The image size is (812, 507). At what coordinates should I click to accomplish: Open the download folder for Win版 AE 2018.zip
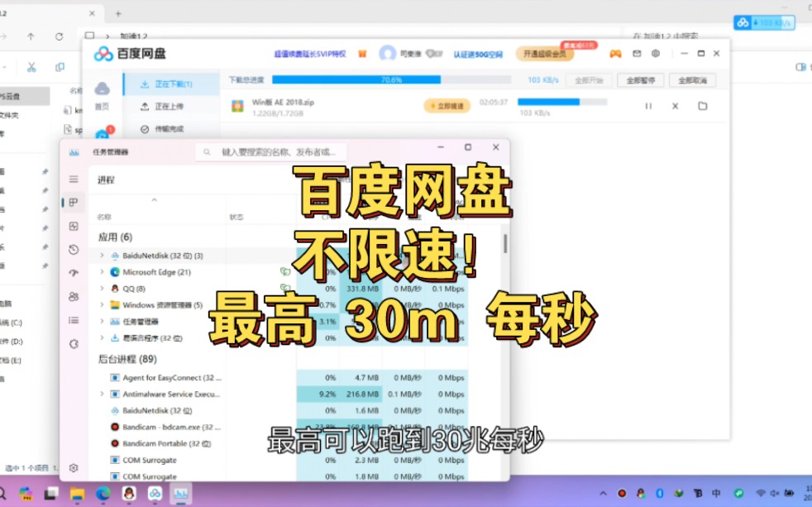(x=703, y=106)
